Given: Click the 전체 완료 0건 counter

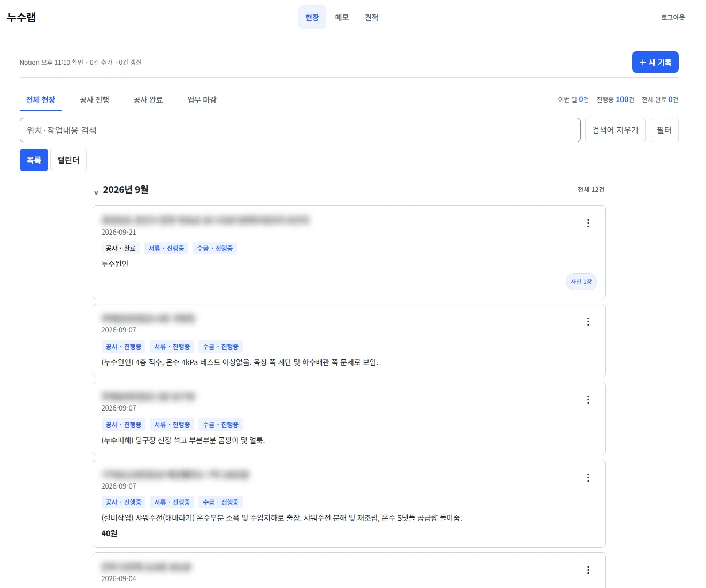Looking at the screenshot, I should [x=660, y=100].
